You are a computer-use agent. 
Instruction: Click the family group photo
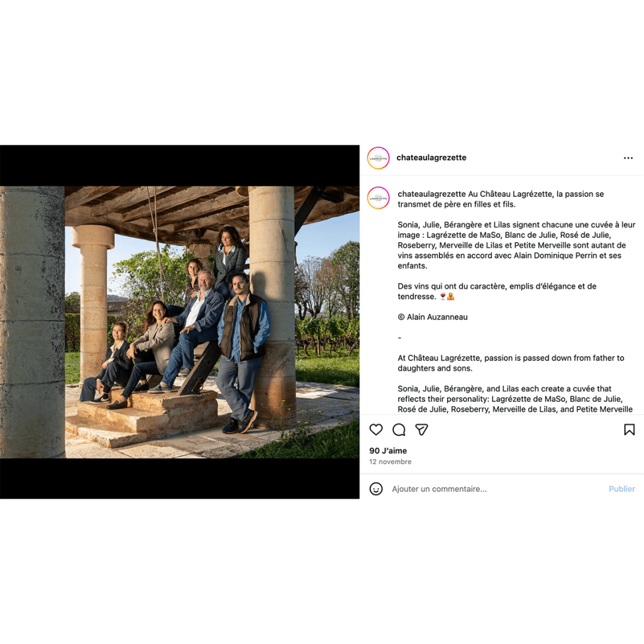[179, 322]
